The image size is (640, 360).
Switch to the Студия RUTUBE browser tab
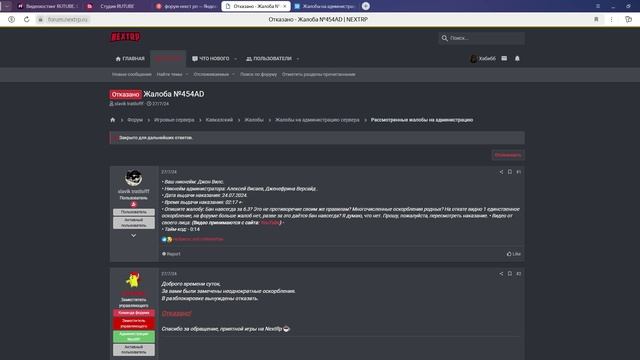117,6
